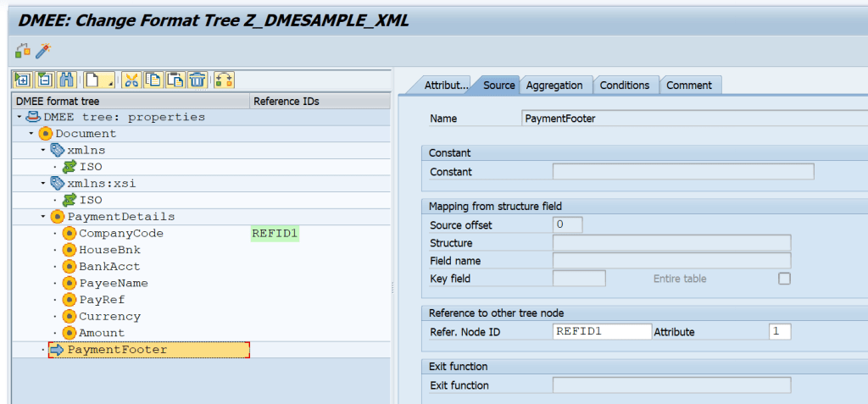Screen dimensions: 868x404
Task: Select the CompanyCode tree row
Action: (202, 234)
